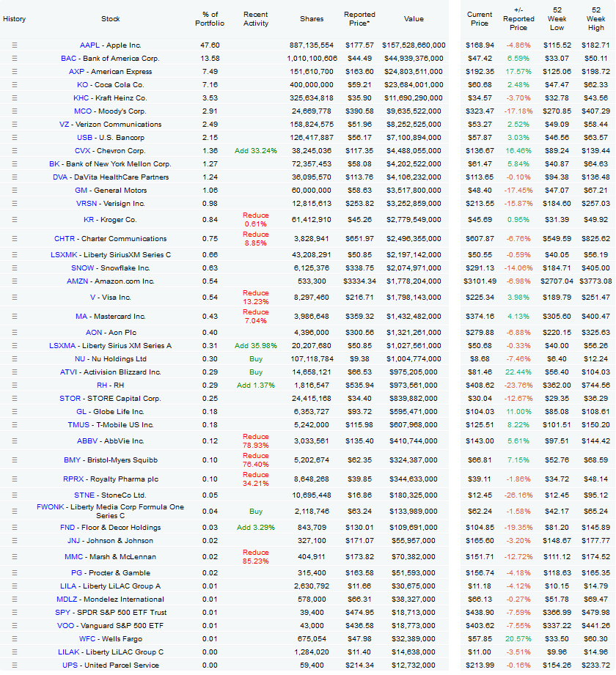Open the SPY ticker link
The height and width of the screenshot is (675, 616).
click(x=62, y=613)
